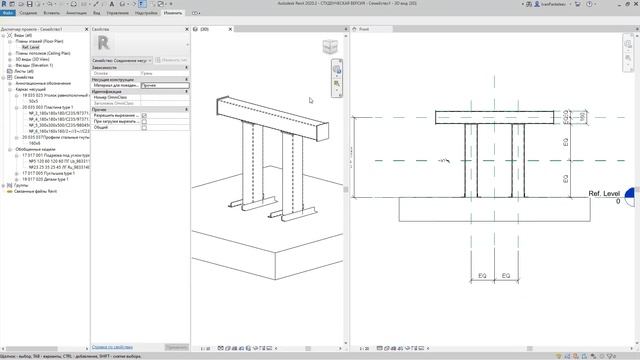Click the 'Справка по свойствам' properties help link

pyautogui.click(x=112, y=347)
